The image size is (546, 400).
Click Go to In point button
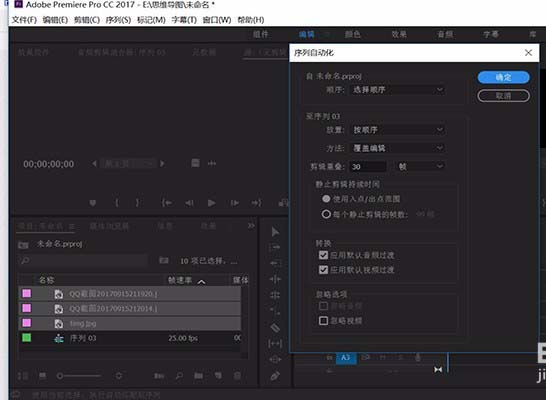click(166, 203)
